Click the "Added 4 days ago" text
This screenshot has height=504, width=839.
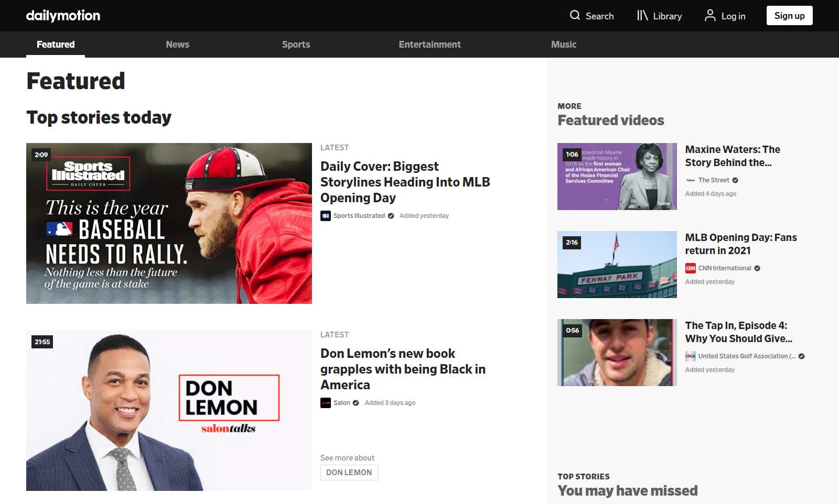point(711,194)
